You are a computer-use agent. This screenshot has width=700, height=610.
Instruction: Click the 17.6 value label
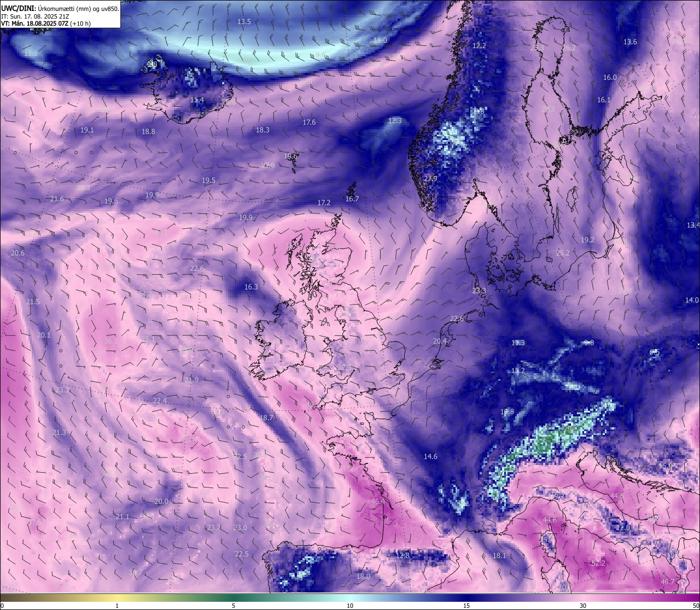[x=309, y=122]
